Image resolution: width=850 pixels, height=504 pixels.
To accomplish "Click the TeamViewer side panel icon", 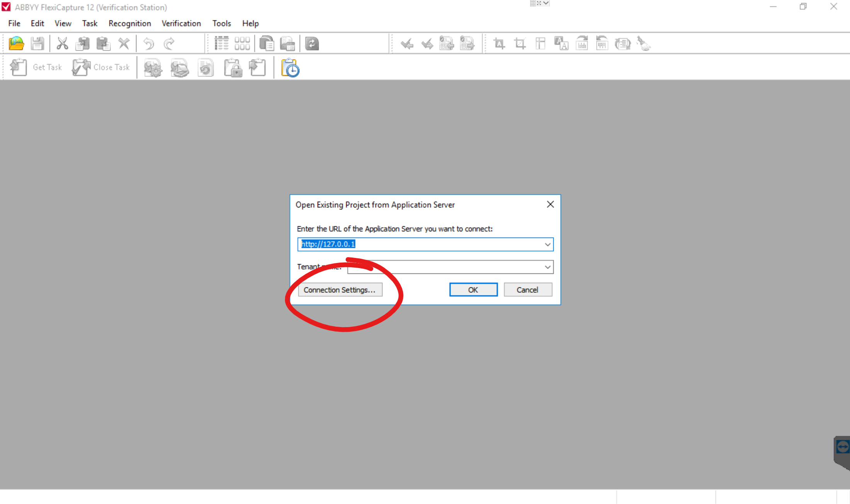I will click(x=842, y=447).
